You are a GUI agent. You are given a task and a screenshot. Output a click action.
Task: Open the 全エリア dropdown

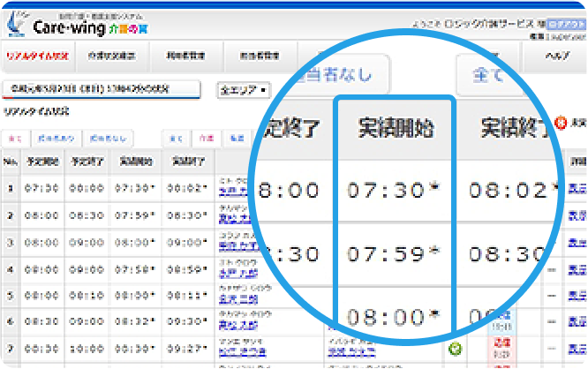point(244,90)
